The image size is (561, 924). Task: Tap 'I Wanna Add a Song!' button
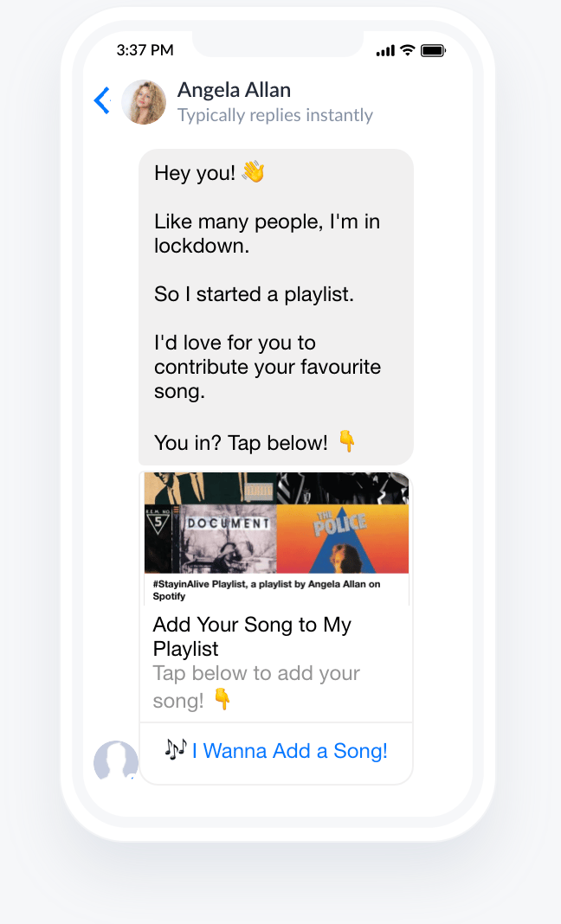[276, 751]
